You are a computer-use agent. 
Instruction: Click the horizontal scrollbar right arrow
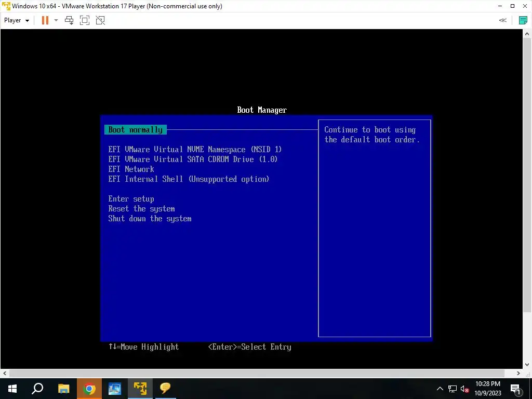pyautogui.click(x=518, y=373)
